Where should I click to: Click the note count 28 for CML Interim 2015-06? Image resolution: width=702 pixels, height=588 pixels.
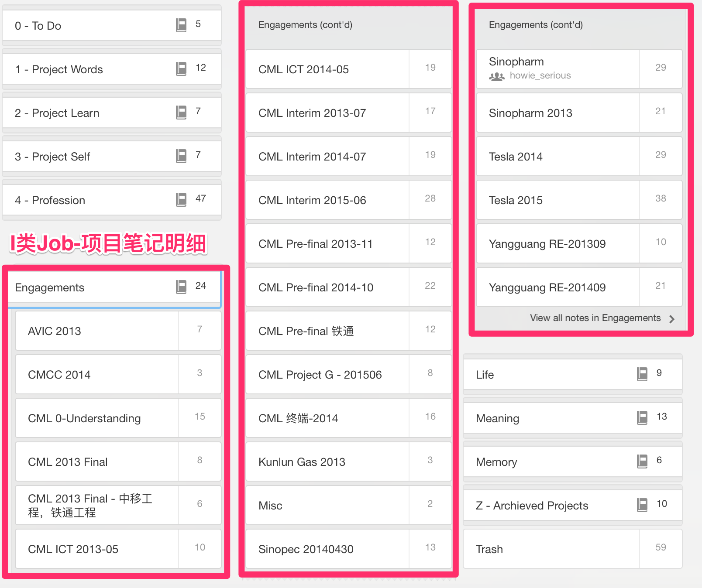click(430, 198)
